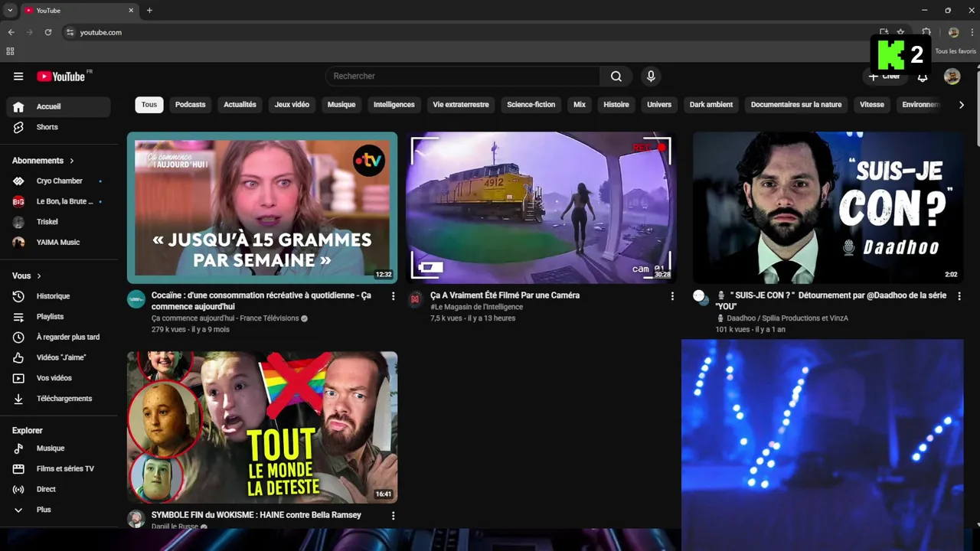
Task: Click the Créer button
Action: pyautogui.click(x=884, y=77)
